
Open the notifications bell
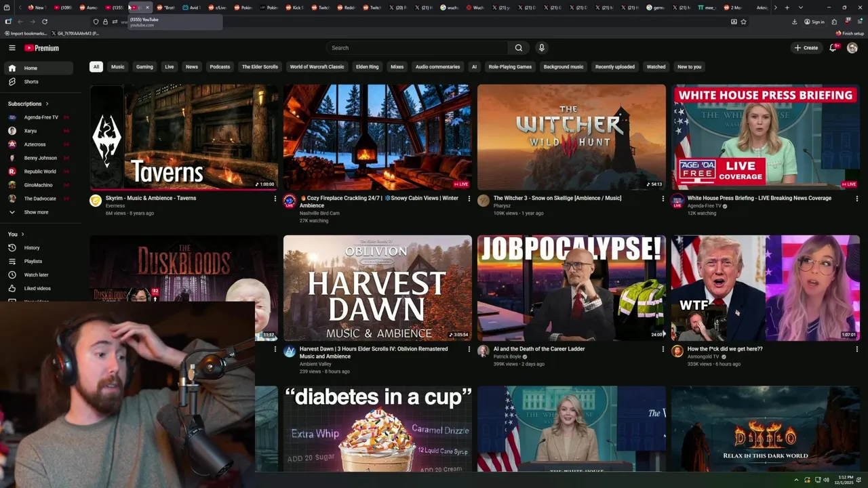tap(833, 48)
